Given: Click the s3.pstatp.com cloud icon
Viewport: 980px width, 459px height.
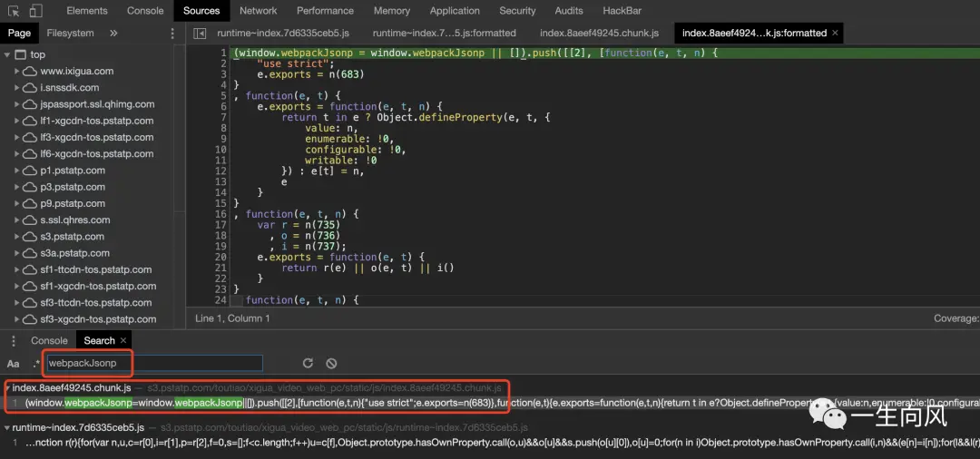Looking at the screenshot, I should 29,237.
